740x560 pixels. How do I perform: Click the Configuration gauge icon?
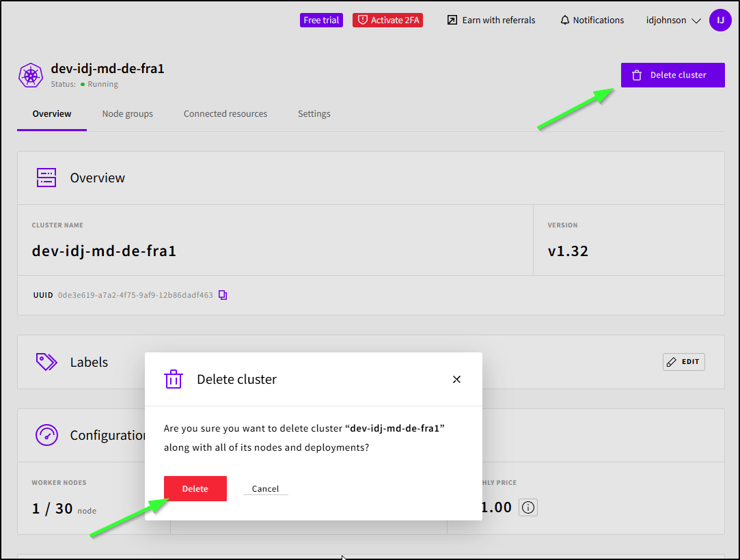[46, 435]
